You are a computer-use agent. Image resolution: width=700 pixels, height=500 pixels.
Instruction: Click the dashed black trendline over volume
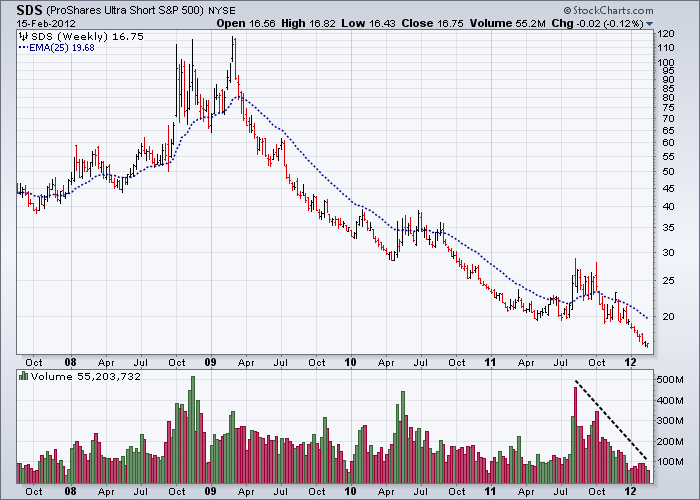(x=611, y=421)
